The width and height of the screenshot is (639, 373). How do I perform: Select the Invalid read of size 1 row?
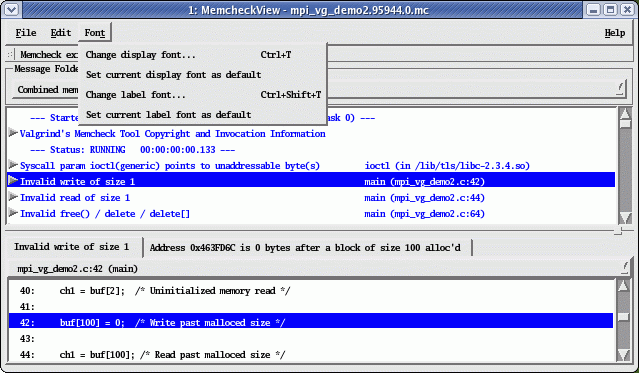[311, 198]
